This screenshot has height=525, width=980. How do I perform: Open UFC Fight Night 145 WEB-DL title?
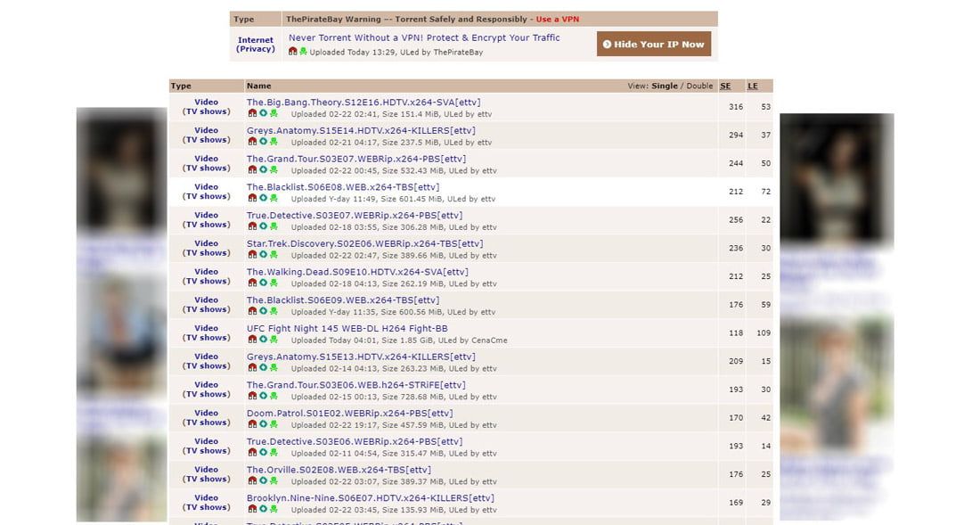[x=347, y=328]
